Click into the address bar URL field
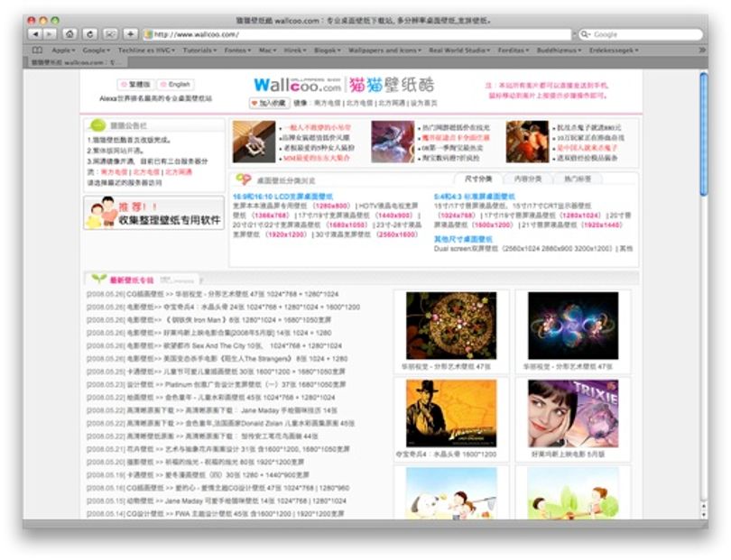 pyautogui.click(x=357, y=34)
